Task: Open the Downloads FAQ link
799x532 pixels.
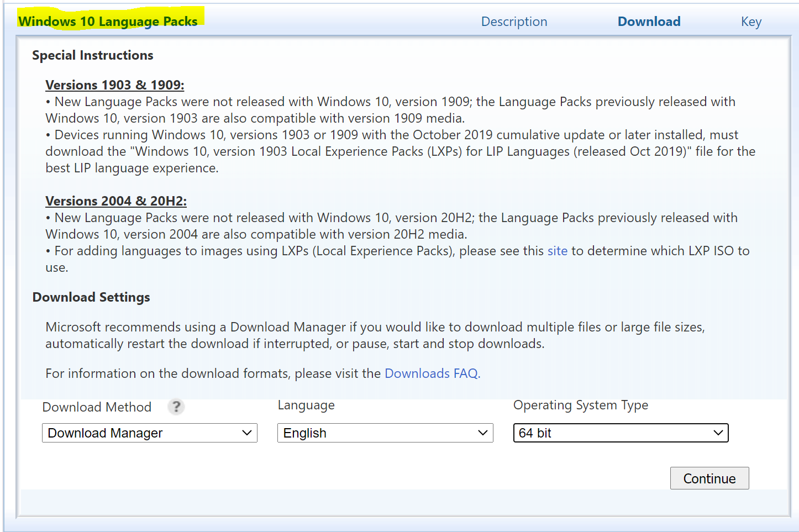Action: 432,373
